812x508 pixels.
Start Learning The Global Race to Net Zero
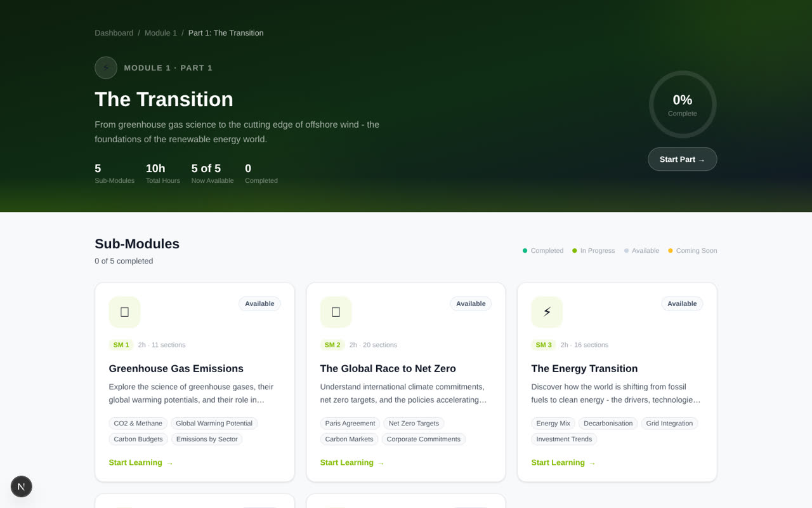352,462
